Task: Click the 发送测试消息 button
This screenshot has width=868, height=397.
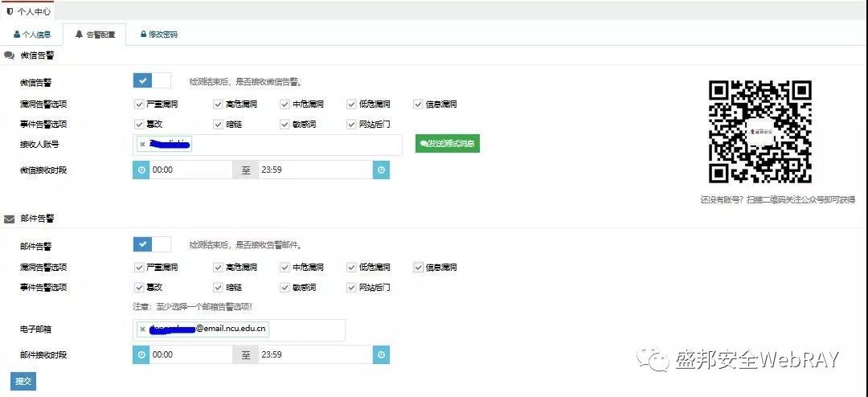Action: (448, 143)
